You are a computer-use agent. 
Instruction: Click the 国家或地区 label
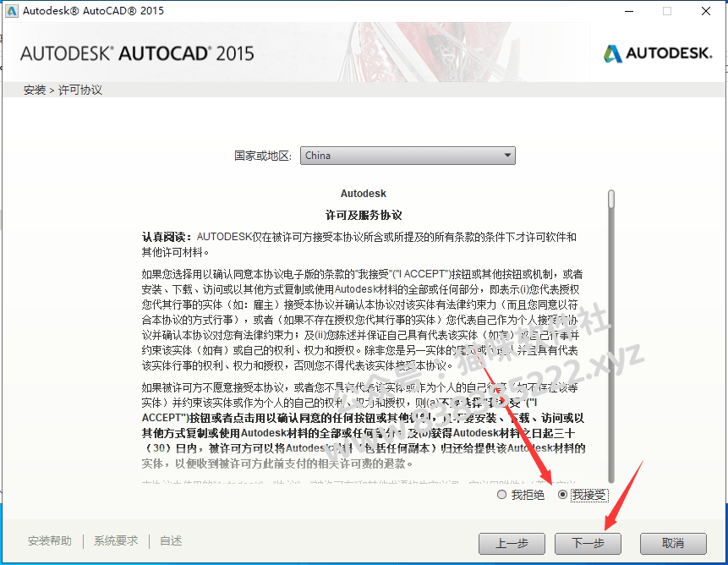263,156
